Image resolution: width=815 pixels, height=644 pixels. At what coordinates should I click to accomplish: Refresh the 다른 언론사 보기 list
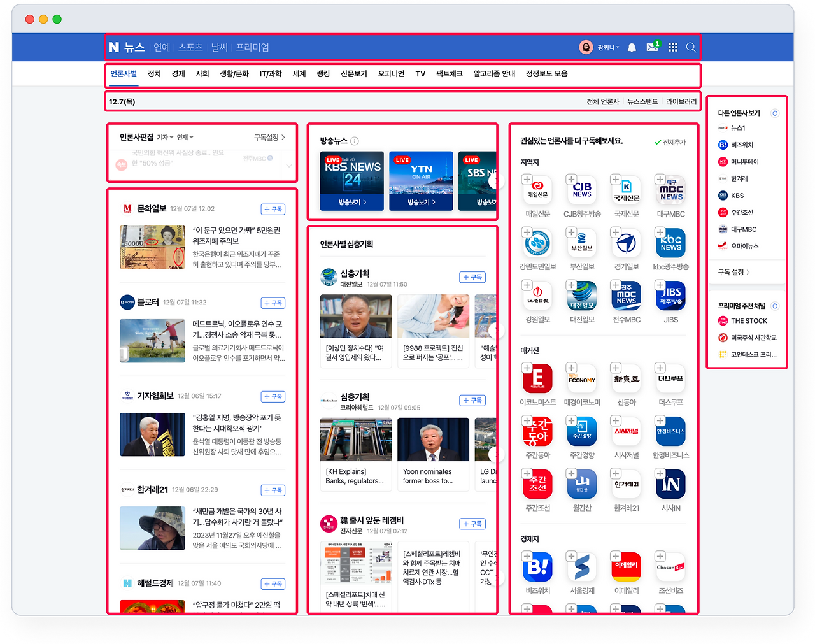(775, 113)
